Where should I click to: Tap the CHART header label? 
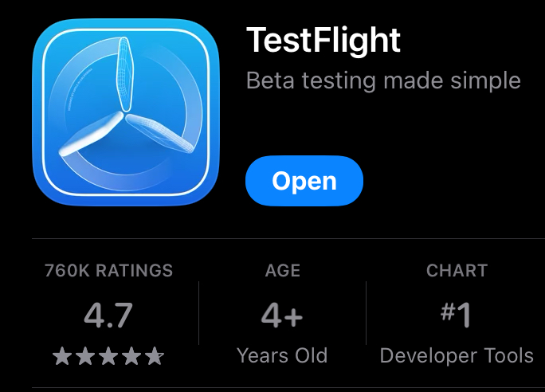457,270
